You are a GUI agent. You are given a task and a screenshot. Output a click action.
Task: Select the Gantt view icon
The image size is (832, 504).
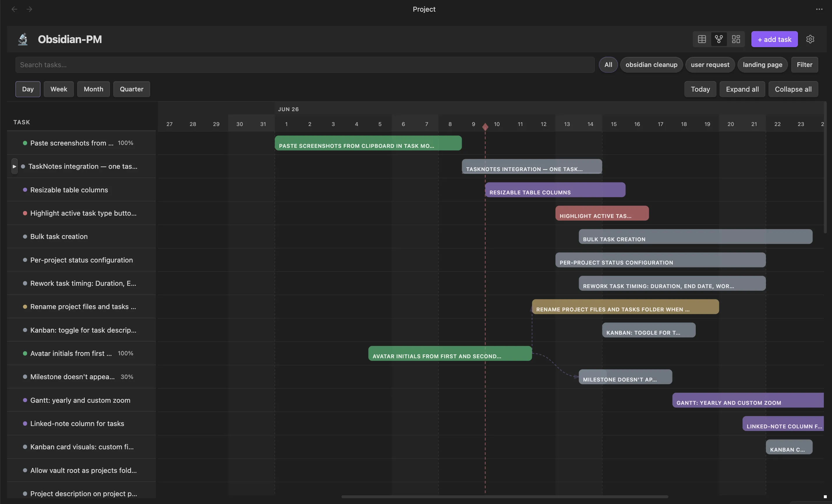click(719, 39)
